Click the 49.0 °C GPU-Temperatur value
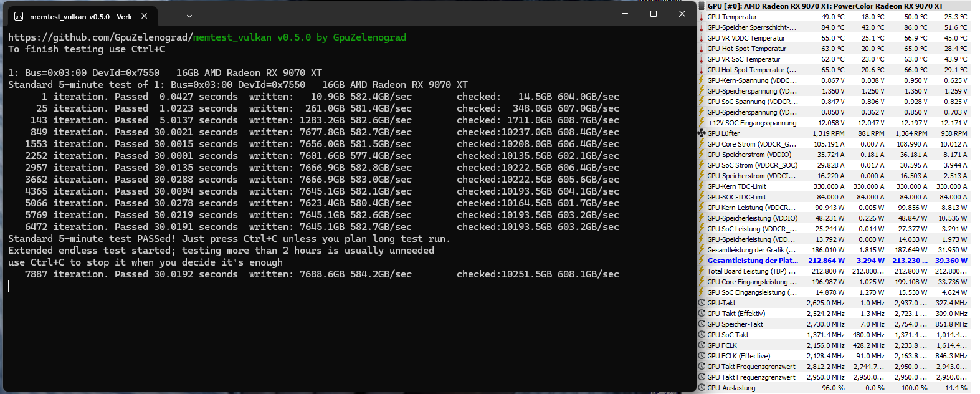 (x=833, y=17)
